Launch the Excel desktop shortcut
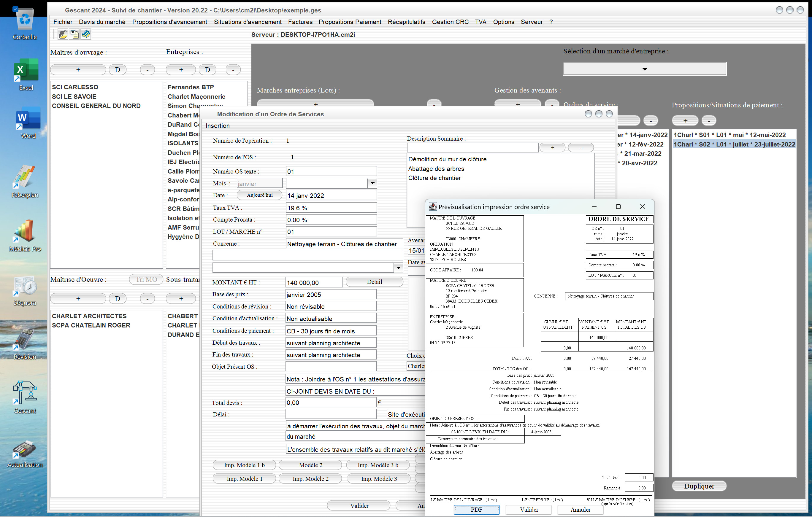This screenshot has width=812, height=517. tap(26, 74)
